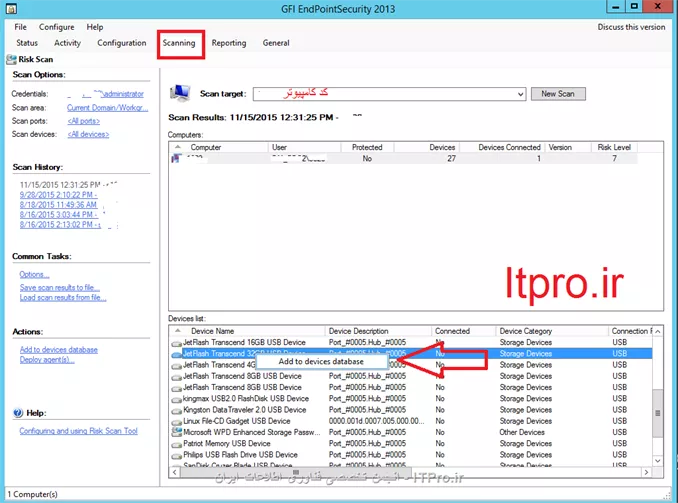
Task: Click the app icon in the title bar
Action: [x=12, y=8]
